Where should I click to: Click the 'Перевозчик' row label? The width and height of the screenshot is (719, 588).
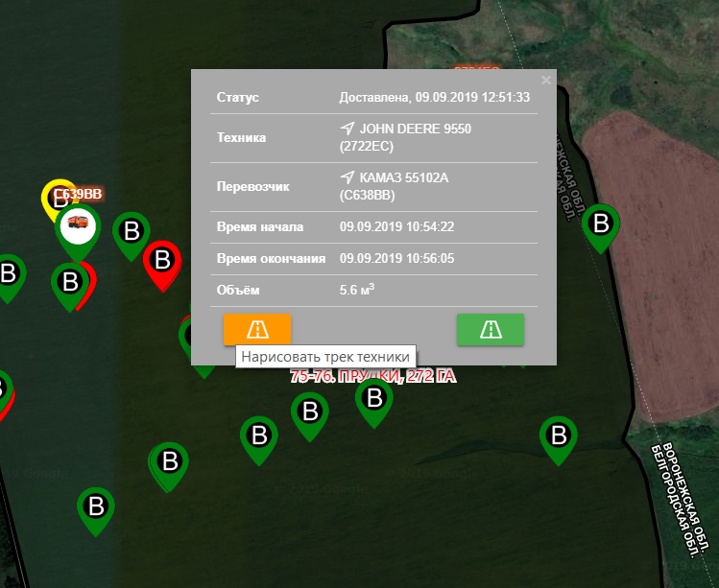pyautogui.click(x=253, y=186)
